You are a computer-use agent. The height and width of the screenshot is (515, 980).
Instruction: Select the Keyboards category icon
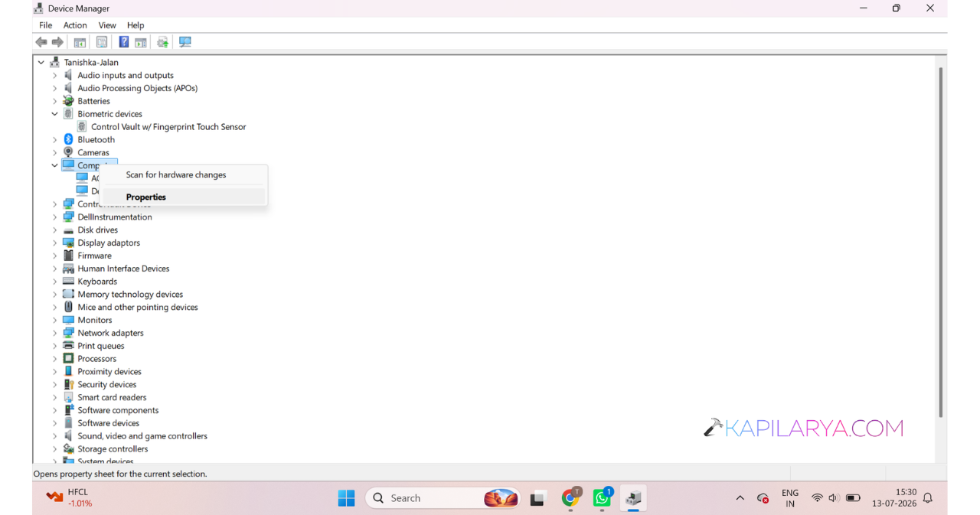pos(68,281)
